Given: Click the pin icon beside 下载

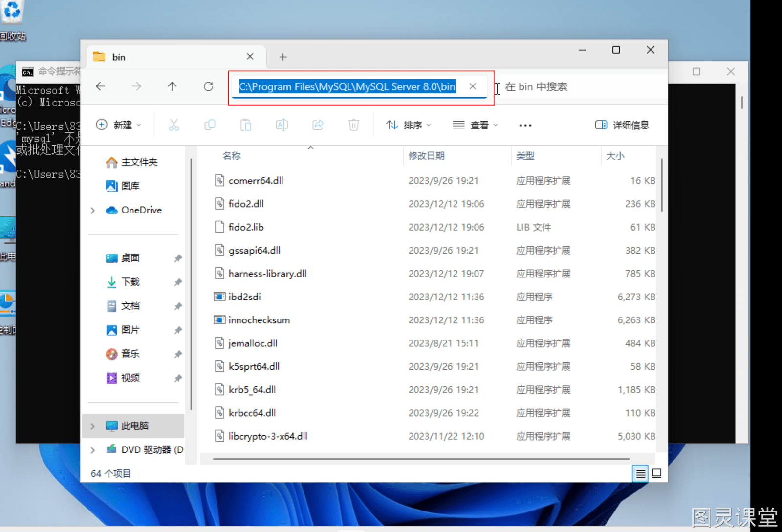Looking at the screenshot, I should [178, 282].
